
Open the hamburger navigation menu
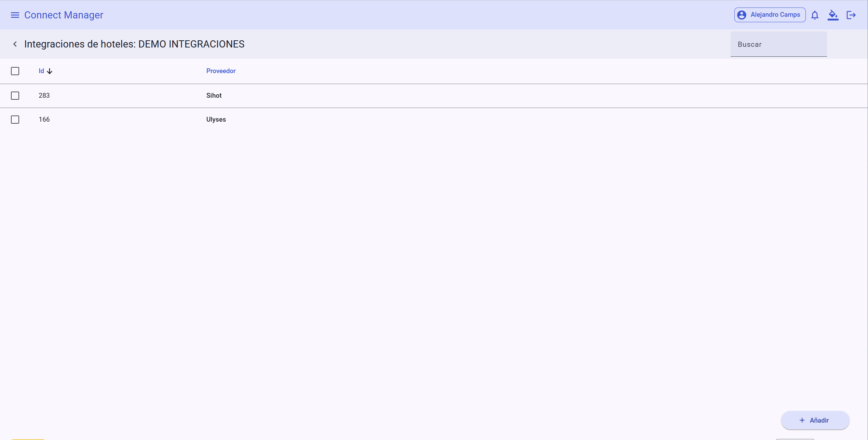tap(15, 15)
